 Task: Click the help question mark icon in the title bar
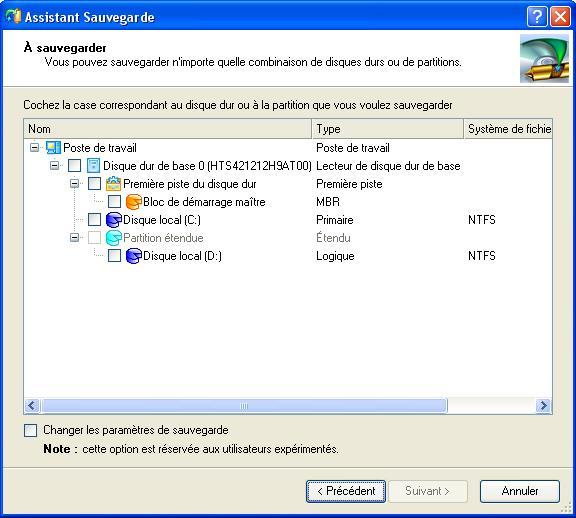[537, 17]
